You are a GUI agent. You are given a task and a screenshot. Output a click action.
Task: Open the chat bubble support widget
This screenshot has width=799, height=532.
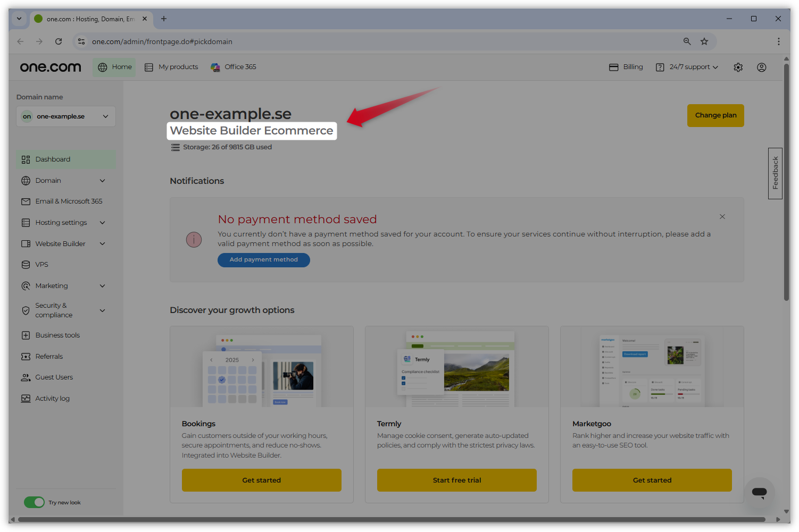coord(759,493)
